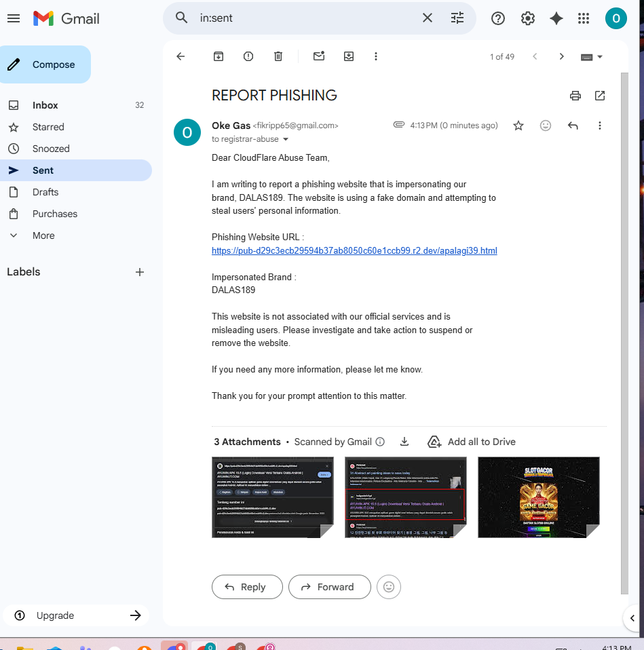This screenshot has width=644, height=650.
Task: Click the emoji reaction button beside Forward
Action: [x=389, y=587]
